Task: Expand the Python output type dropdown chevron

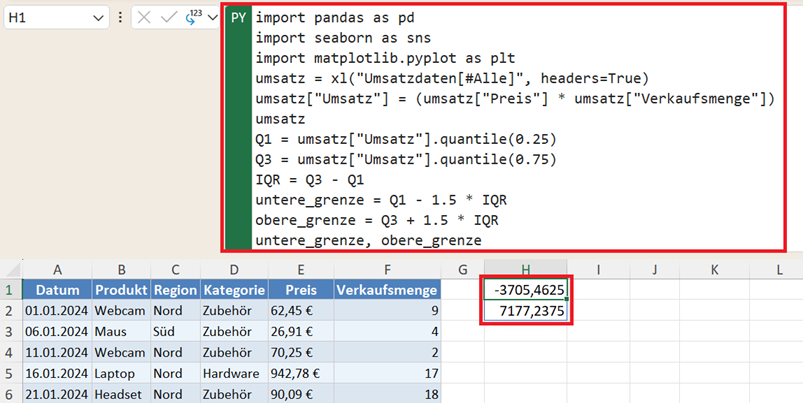Action: click(x=213, y=18)
